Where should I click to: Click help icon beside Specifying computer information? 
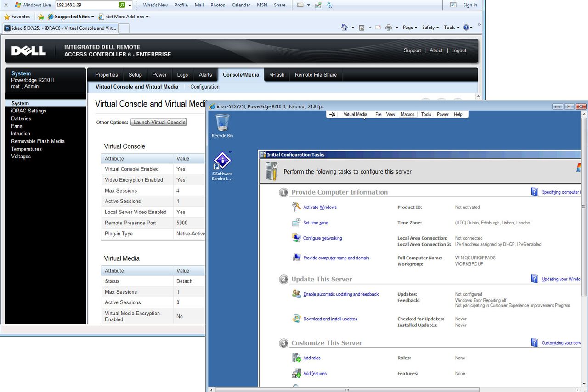[535, 192]
